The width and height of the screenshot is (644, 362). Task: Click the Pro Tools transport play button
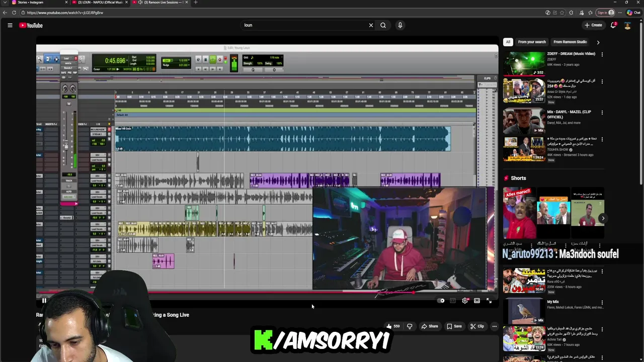[212, 59]
